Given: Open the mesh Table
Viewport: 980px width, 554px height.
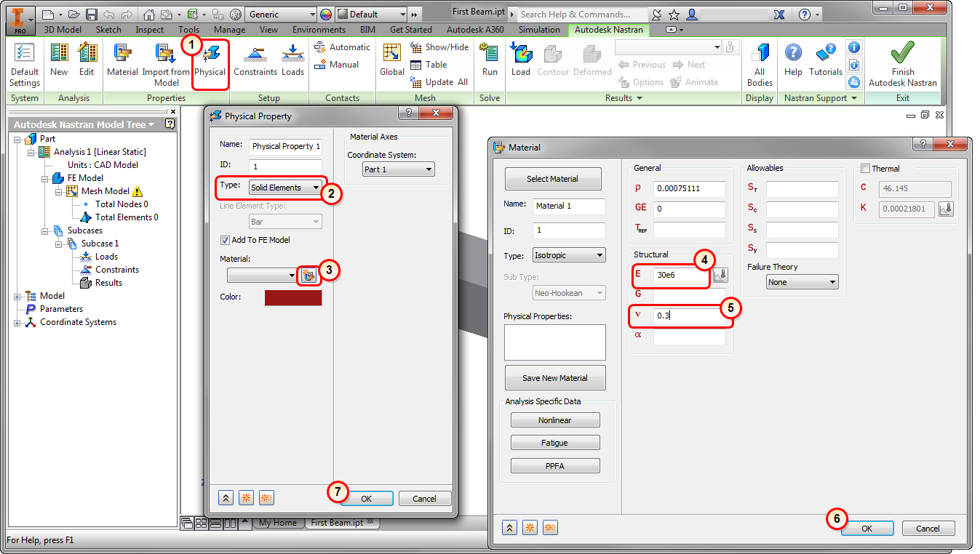Looking at the screenshot, I should coord(429,65).
